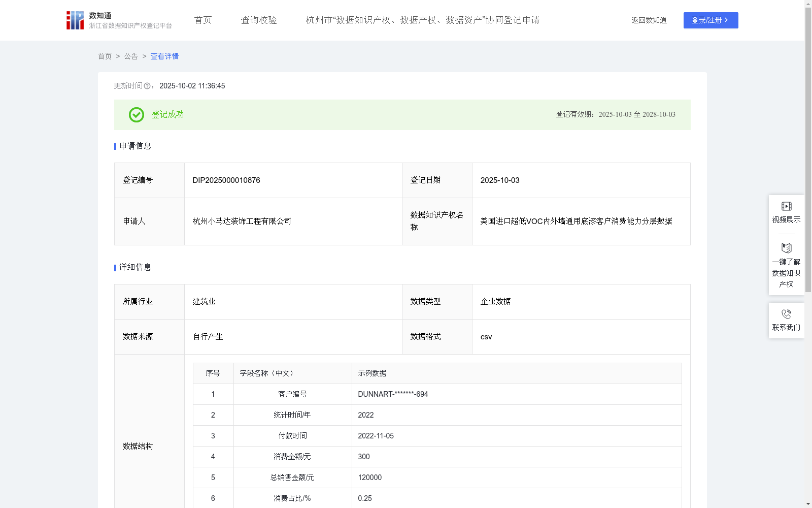Go to the 首页 nav item
Image resolution: width=812 pixels, height=508 pixels.
[203, 20]
